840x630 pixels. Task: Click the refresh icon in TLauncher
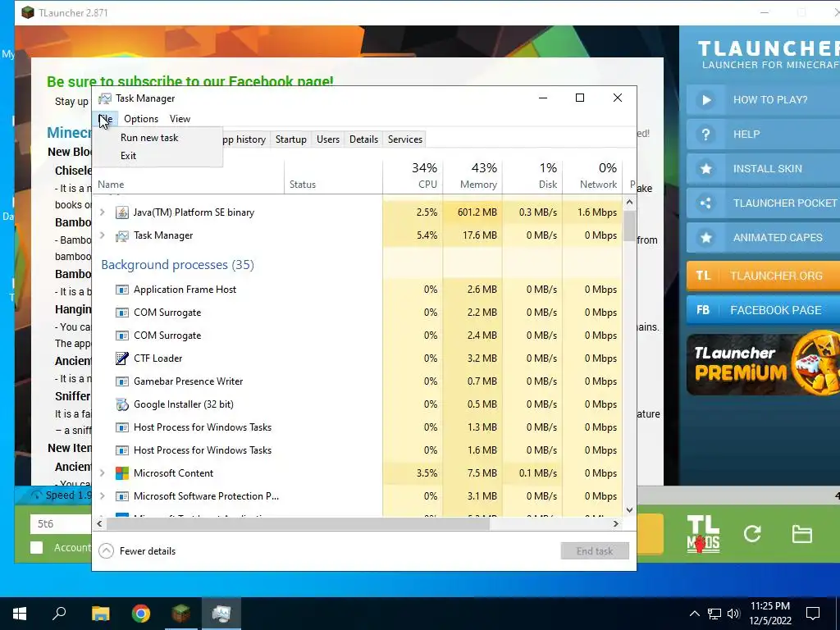752,533
